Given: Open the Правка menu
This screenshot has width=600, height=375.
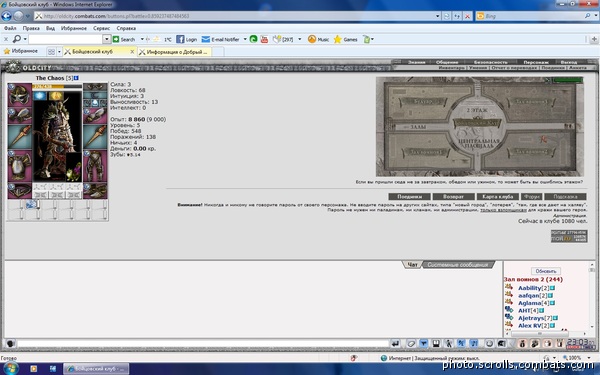Looking at the screenshot, I should [x=31, y=28].
